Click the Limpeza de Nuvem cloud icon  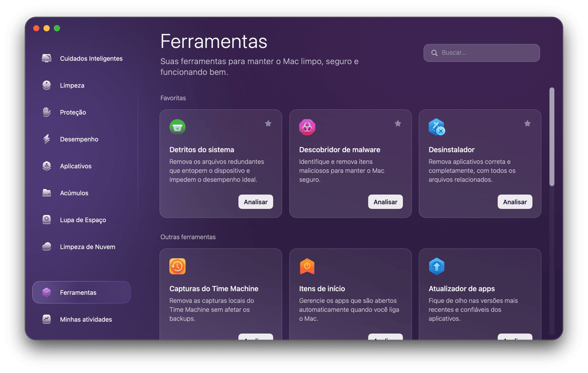[x=46, y=247]
